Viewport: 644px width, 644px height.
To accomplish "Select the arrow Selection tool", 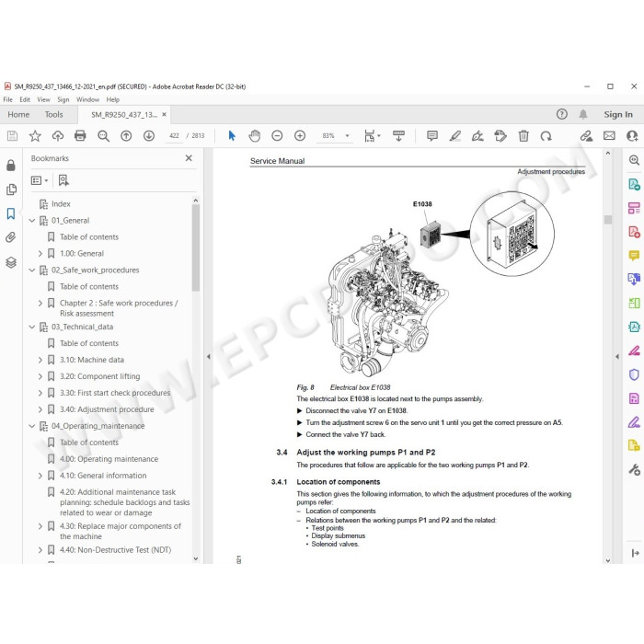I will [232, 136].
